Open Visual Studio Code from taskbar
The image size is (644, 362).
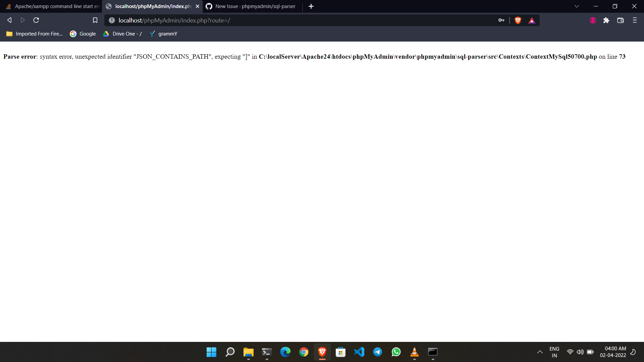tap(359, 352)
